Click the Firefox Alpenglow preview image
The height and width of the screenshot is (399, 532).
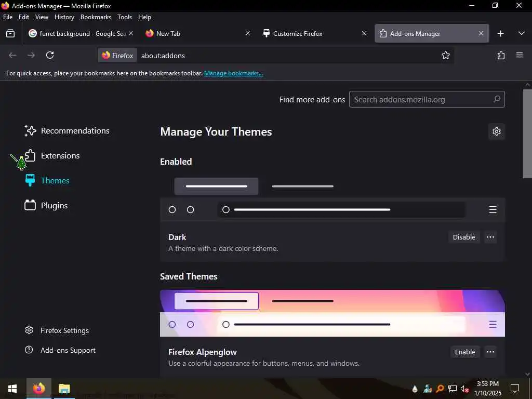click(332, 313)
